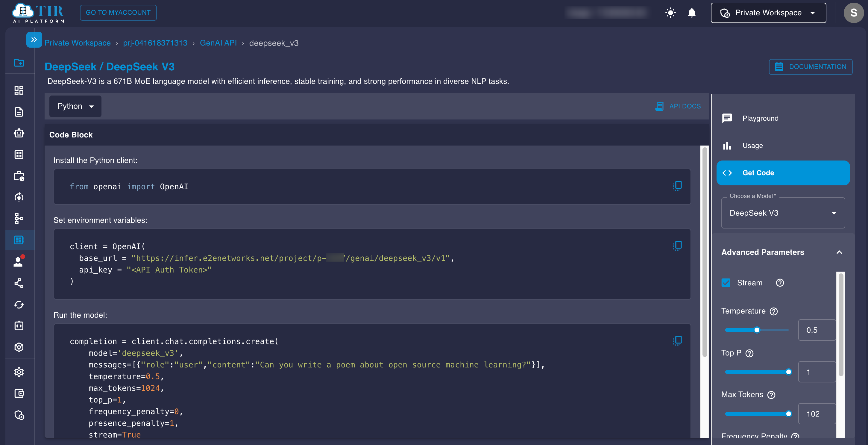868x445 pixels.
Task: Collapse the Advanced Parameters section
Action: tap(839, 252)
